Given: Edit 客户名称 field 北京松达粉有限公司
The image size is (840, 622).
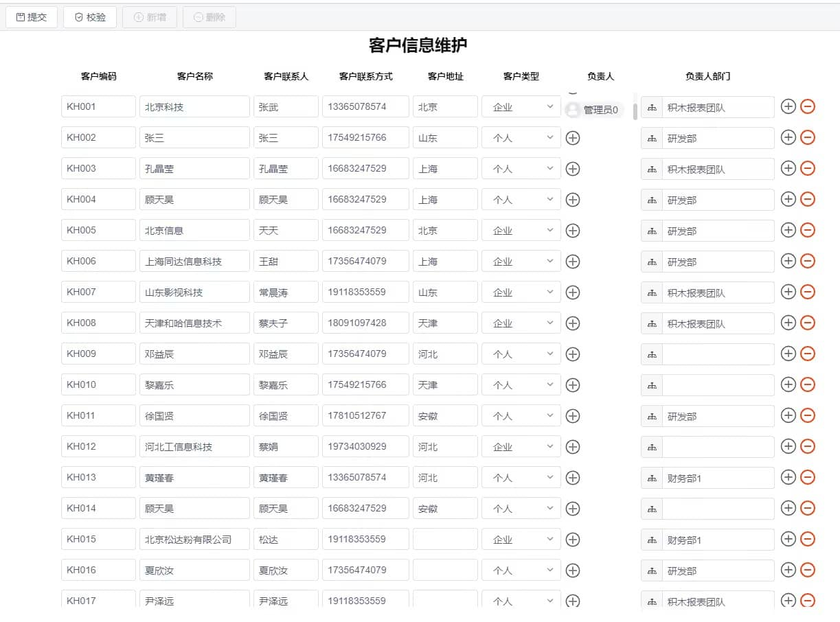Looking at the screenshot, I should click(x=194, y=540).
